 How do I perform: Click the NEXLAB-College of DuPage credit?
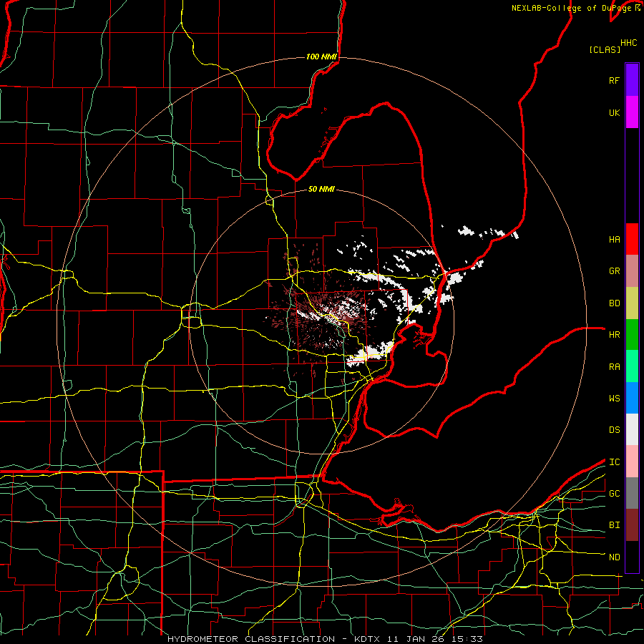(x=571, y=8)
